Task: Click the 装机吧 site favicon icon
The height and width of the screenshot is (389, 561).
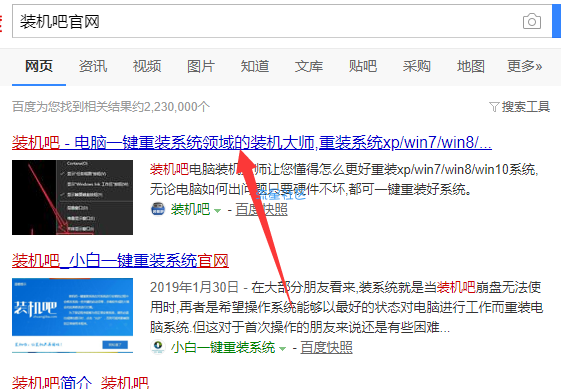Action: (x=158, y=209)
